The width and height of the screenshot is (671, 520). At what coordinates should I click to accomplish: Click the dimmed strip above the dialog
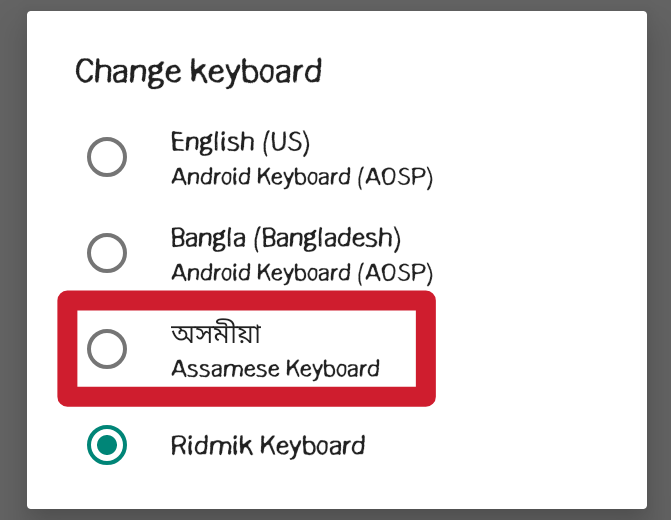point(335,5)
